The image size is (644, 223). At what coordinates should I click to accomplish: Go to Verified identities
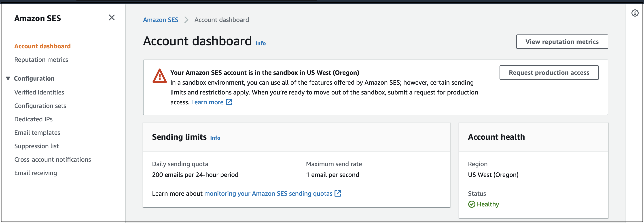pyautogui.click(x=39, y=92)
